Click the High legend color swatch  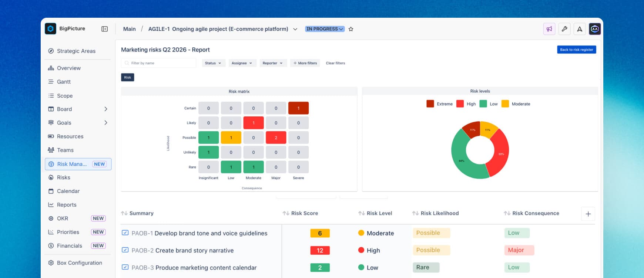460,104
